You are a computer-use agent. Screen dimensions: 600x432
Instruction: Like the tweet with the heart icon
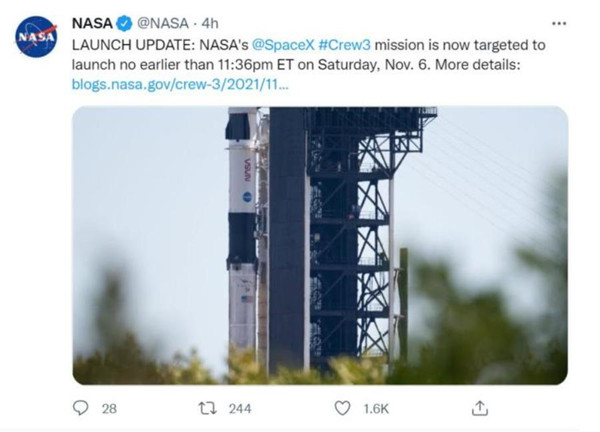point(343,407)
